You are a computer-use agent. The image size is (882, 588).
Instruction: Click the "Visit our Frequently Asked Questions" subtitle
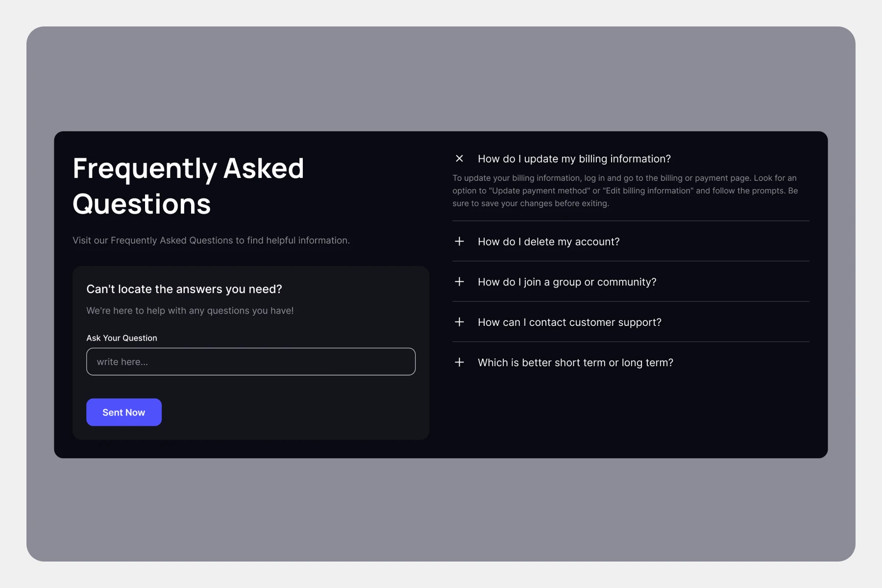point(211,241)
